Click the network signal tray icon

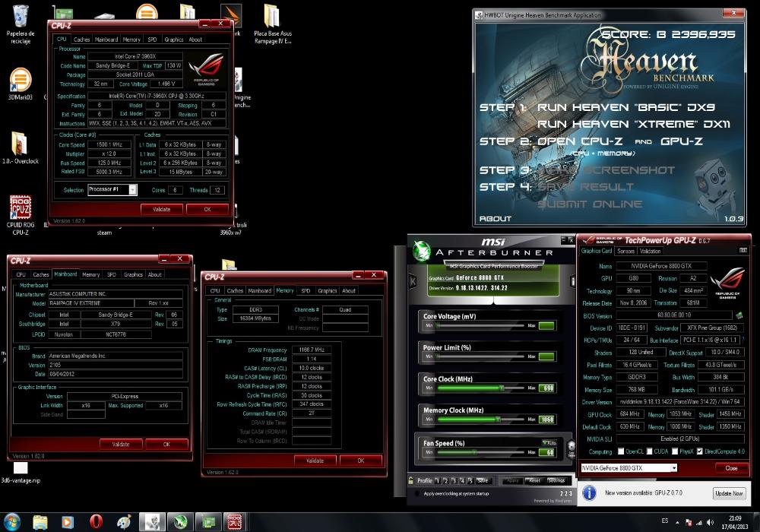pyautogui.click(x=699, y=522)
